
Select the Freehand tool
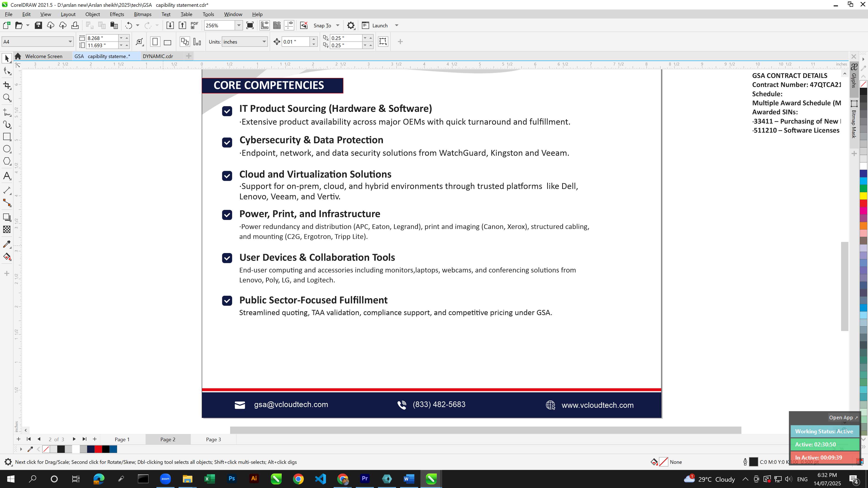point(7,113)
